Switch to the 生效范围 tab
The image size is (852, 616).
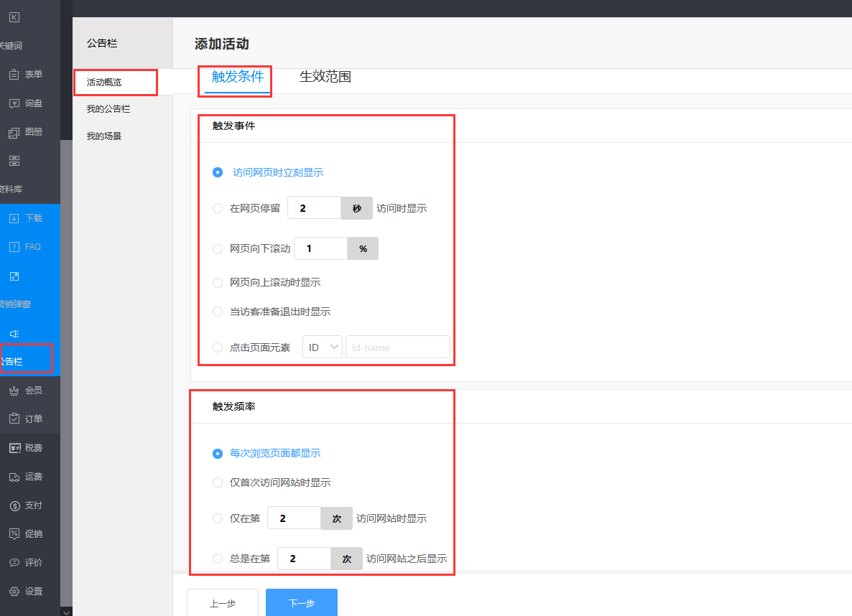point(325,77)
